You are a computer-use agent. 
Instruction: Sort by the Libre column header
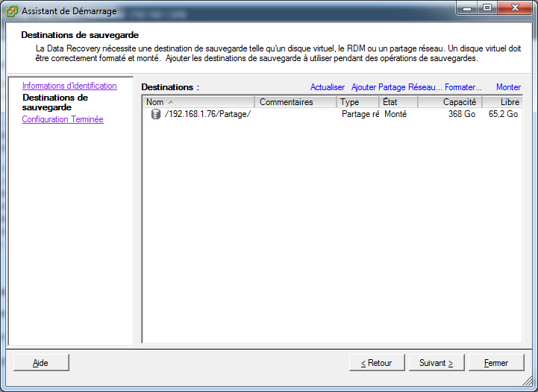(x=502, y=102)
